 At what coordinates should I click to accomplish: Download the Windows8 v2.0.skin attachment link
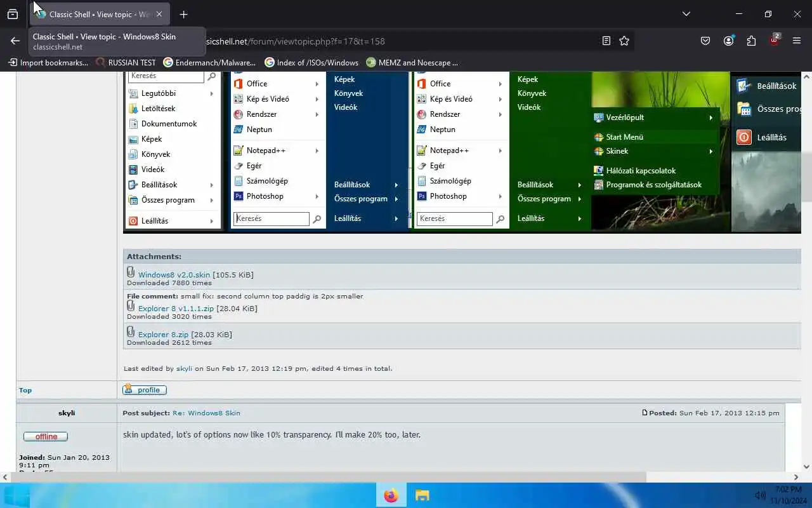tap(174, 275)
